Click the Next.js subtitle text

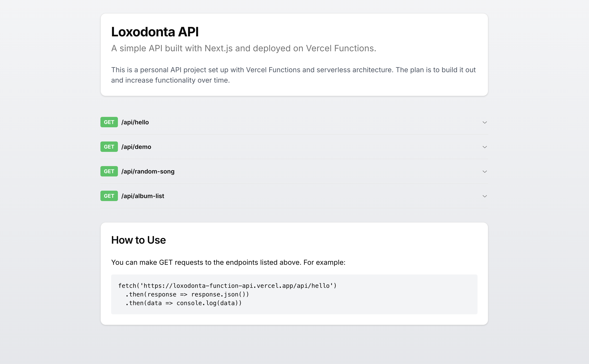[x=243, y=48]
